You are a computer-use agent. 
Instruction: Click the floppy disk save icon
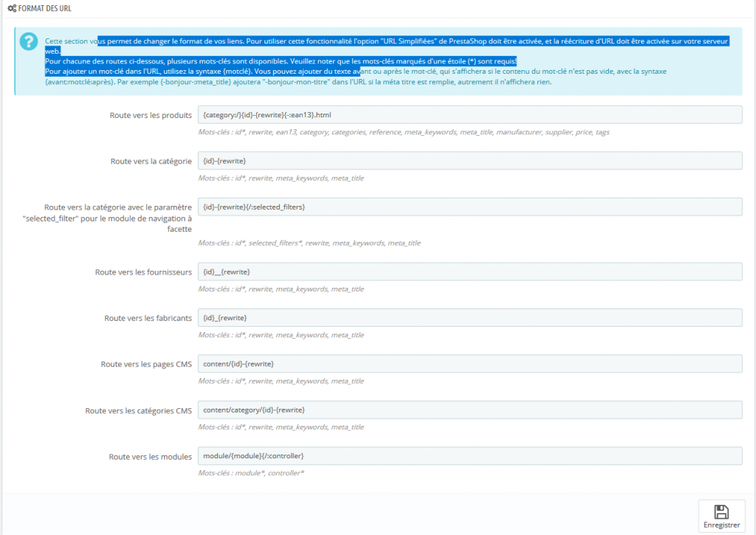pyautogui.click(x=721, y=512)
